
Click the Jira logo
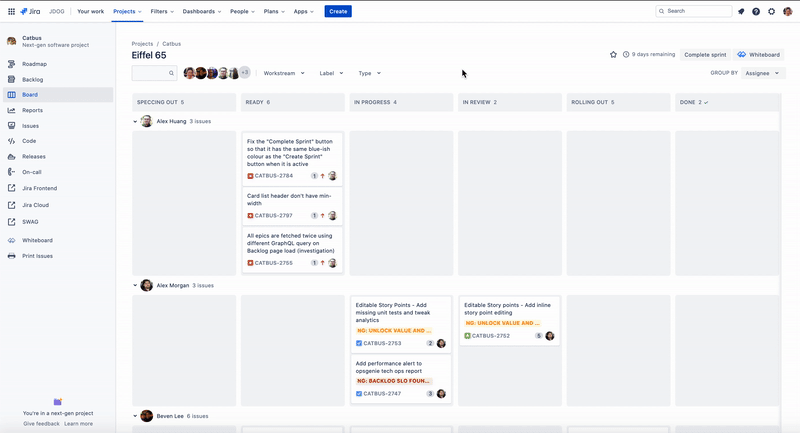[x=30, y=11]
